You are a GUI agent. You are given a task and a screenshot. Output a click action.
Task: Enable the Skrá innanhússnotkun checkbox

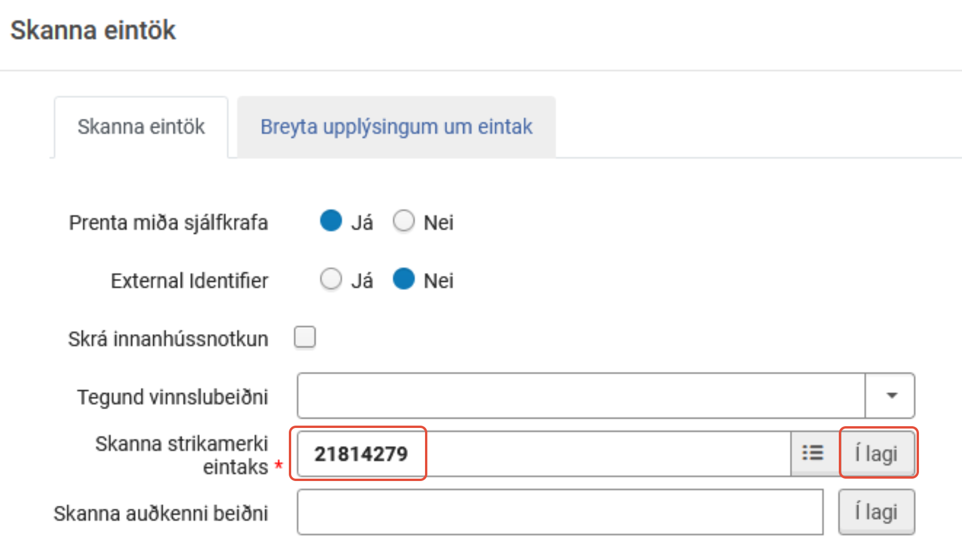305,338
